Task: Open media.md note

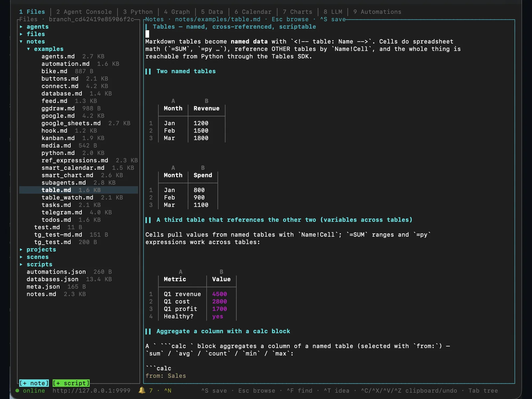Action: [x=56, y=146]
